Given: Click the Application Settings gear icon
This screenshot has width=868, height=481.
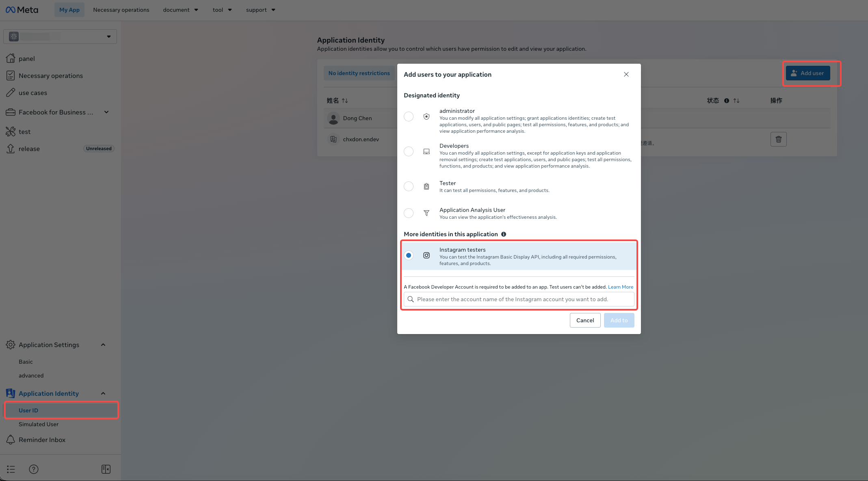Looking at the screenshot, I should (x=11, y=345).
